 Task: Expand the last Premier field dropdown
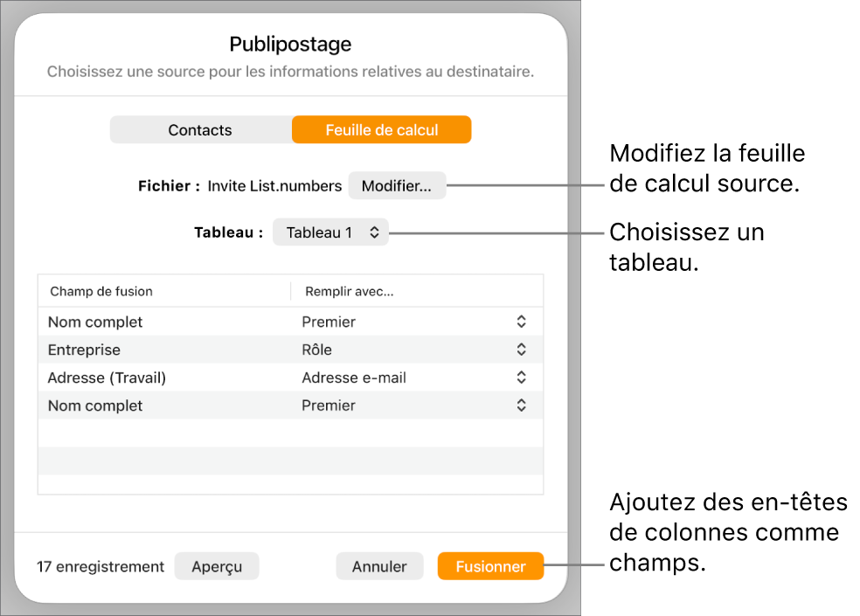click(x=521, y=405)
